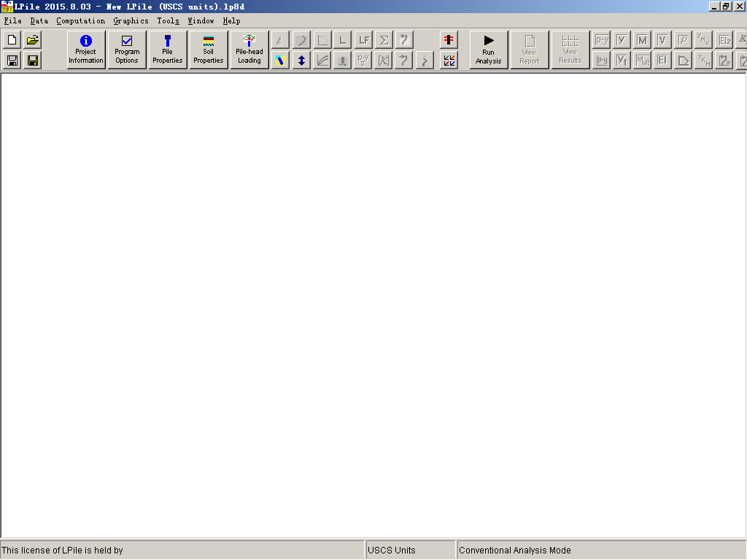Click the L toolbar button
The height and width of the screenshot is (560, 747).
pos(343,40)
